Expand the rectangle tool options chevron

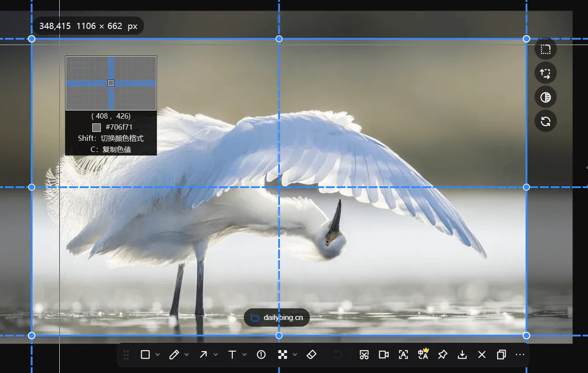pyautogui.click(x=157, y=355)
